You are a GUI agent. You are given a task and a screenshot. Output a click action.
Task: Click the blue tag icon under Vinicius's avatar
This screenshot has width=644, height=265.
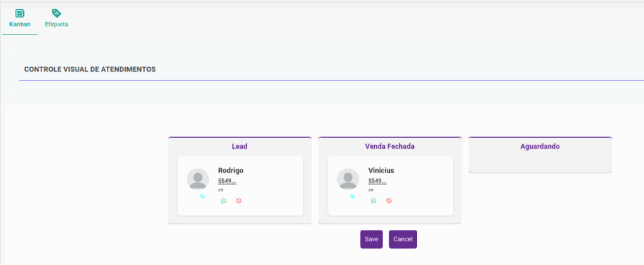tap(352, 196)
